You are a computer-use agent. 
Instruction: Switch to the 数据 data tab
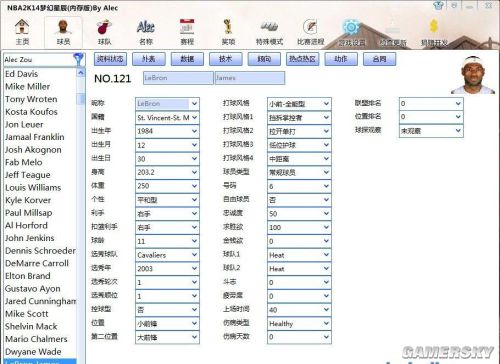tap(187, 59)
